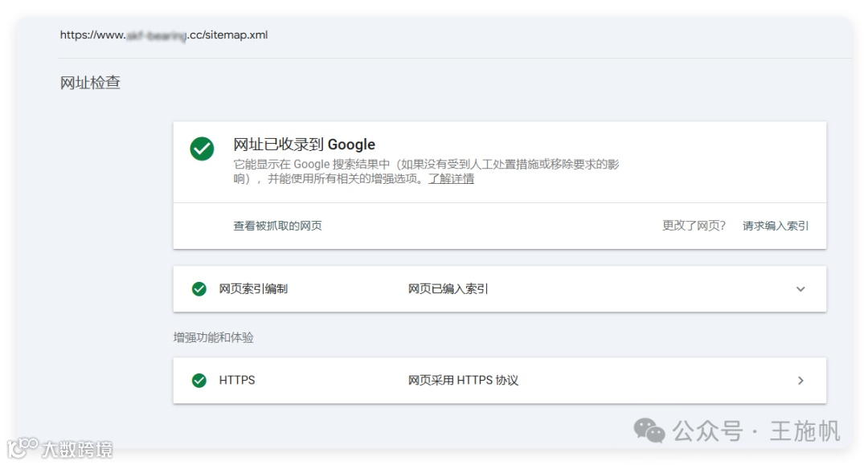Click the 更改了网页? text
The height and width of the screenshot is (465, 868).
click(694, 226)
